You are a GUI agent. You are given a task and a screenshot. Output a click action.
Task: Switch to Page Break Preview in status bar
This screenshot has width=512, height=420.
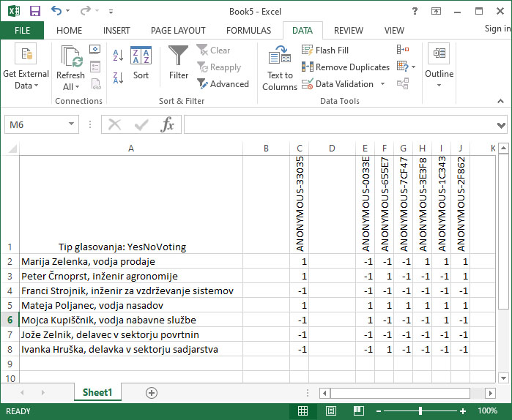358,411
